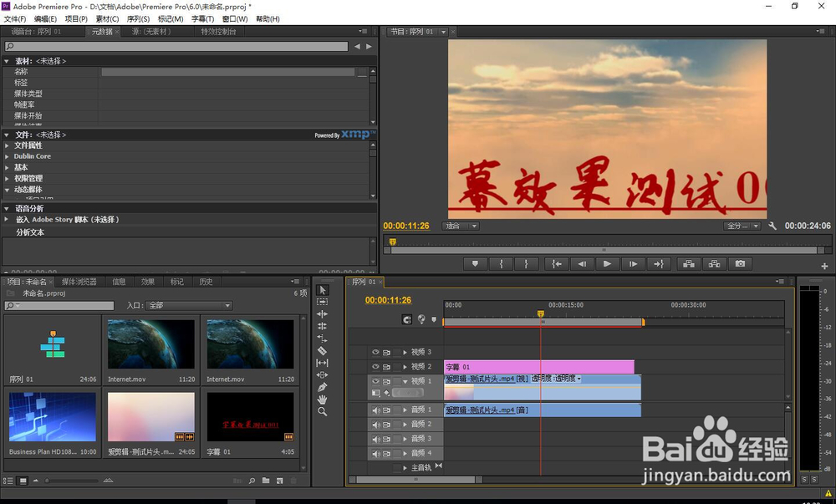The width and height of the screenshot is (836, 504).
Task: Step back one frame
Action: click(582, 264)
